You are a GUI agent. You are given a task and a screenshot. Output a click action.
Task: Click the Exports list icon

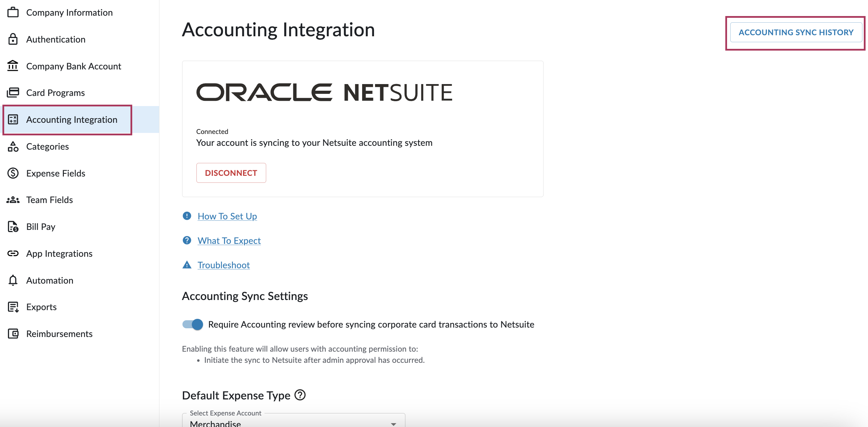pos(13,307)
